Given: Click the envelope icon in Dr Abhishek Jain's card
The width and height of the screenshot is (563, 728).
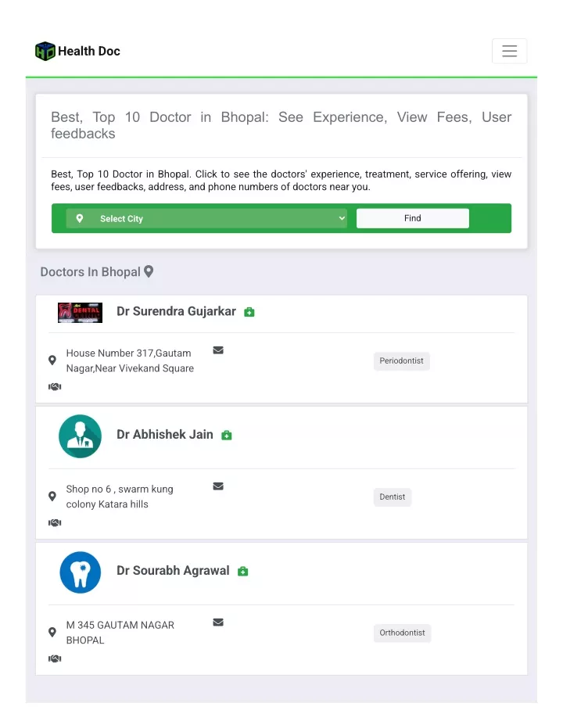Looking at the screenshot, I should (x=218, y=486).
